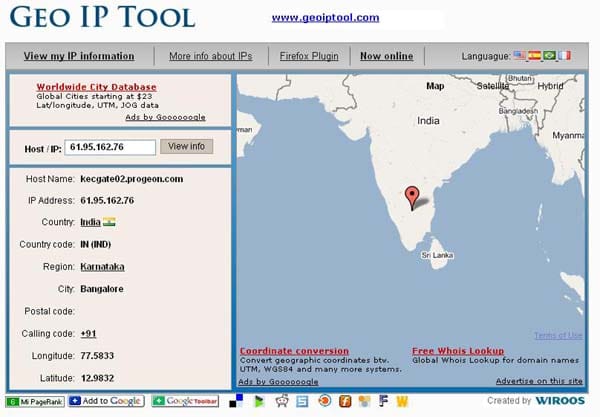Viewport: 600px width, 417px height.
Task: Open the Free Whois Lookup link
Action: 457,351
